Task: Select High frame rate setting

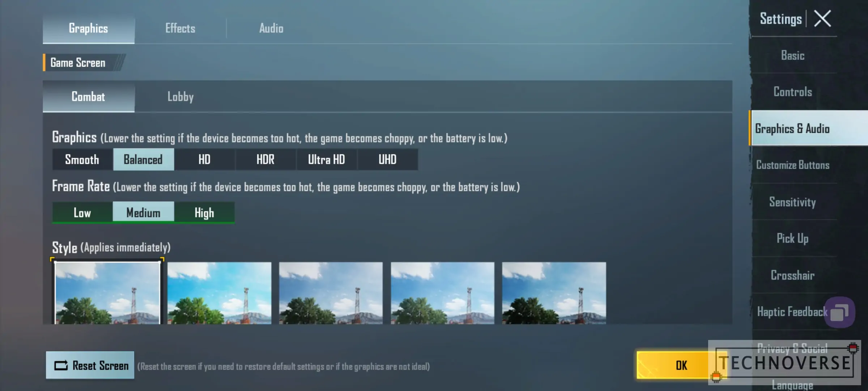Action: click(x=204, y=212)
